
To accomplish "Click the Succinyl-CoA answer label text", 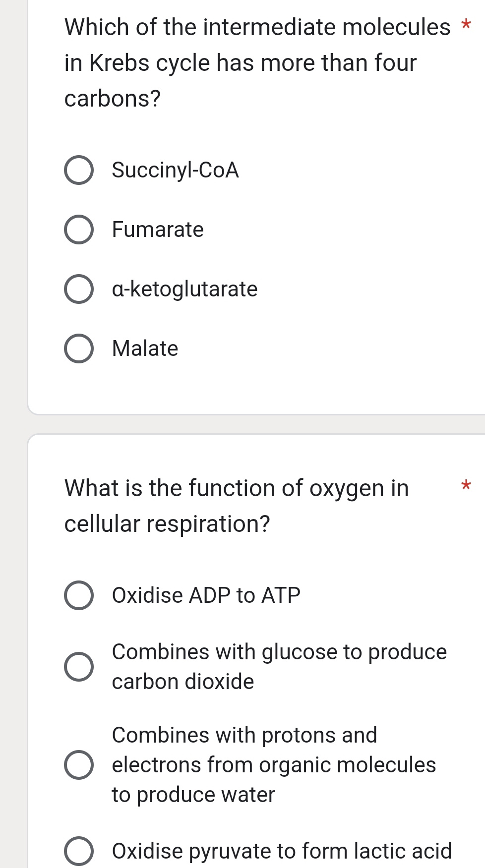I will point(175,171).
